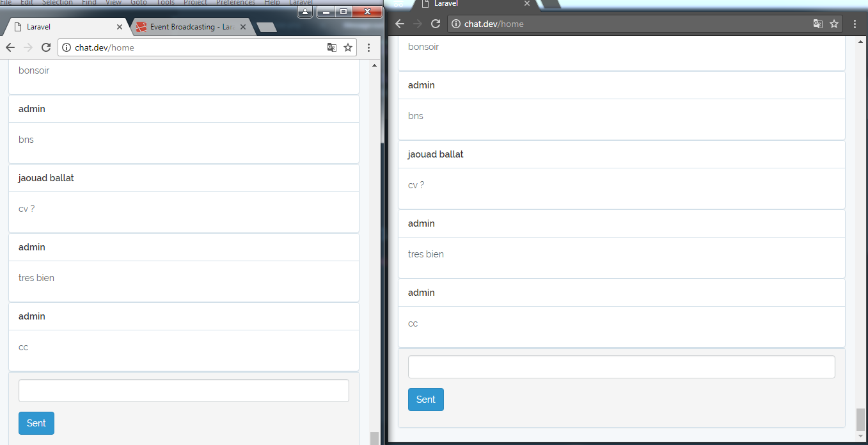
Task: Bookmark page with star in left window
Action: [348, 47]
